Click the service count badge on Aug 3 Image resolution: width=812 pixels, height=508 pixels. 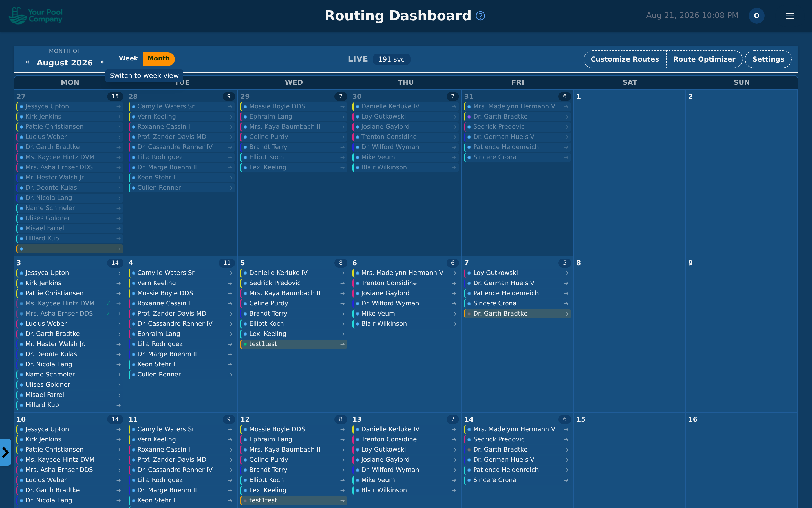click(115, 263)
